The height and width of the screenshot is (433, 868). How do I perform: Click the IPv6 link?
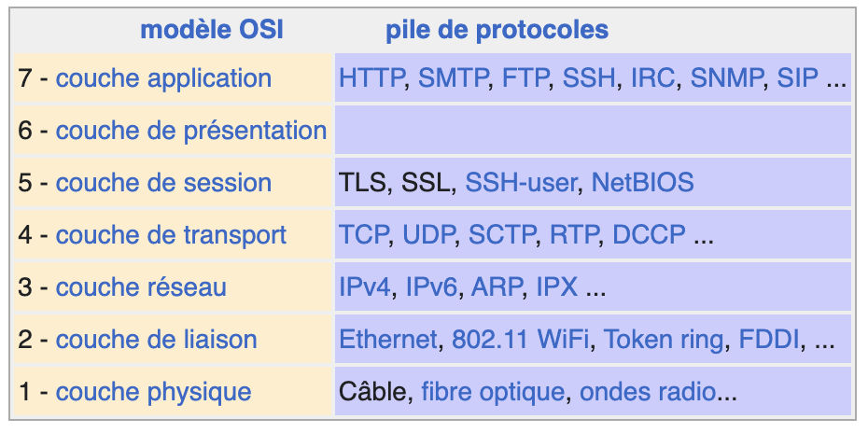click(431, 287)
